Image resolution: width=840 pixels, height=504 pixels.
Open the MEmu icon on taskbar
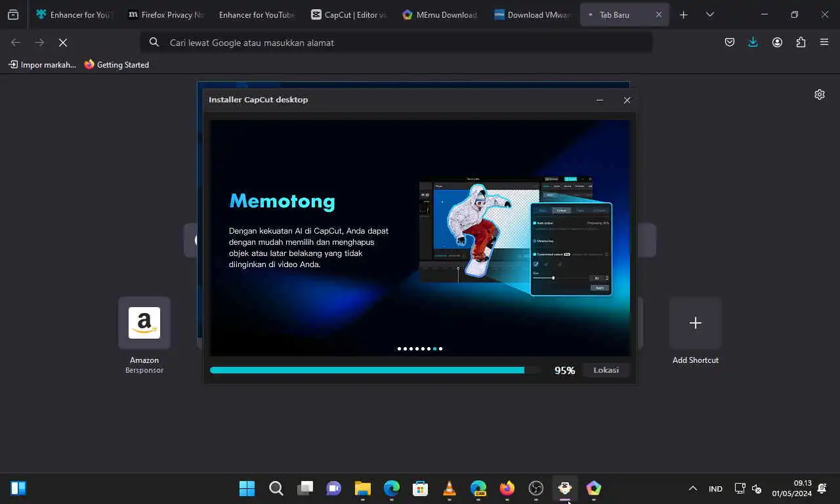594,488
